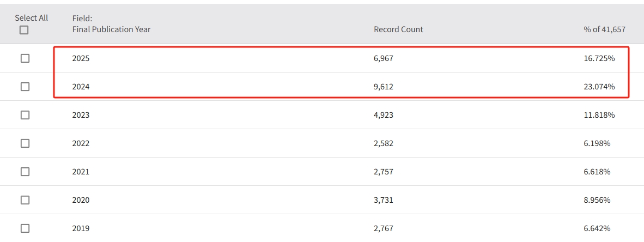This screenshot has height=242, width=644.
Task: Select the 2024 row checkbox
Action: (x=25, y=87)
